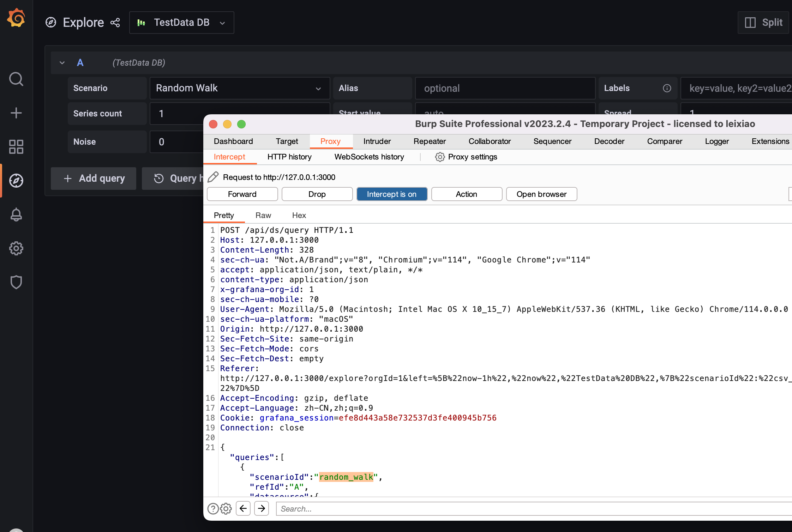The image size is (792, 532).
Task: Forward the intercepted request
Action: coord(242,194)
